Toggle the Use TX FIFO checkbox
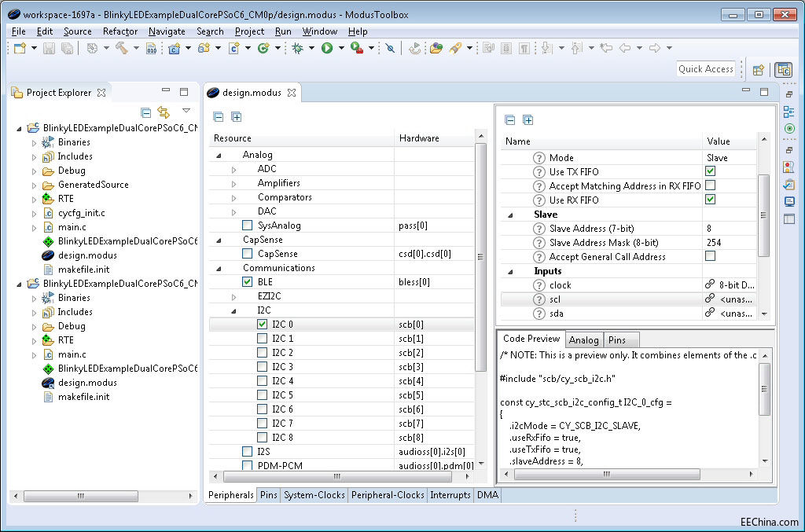The width and height of the screenshot is (805, 532). click(x=711, y=171)
